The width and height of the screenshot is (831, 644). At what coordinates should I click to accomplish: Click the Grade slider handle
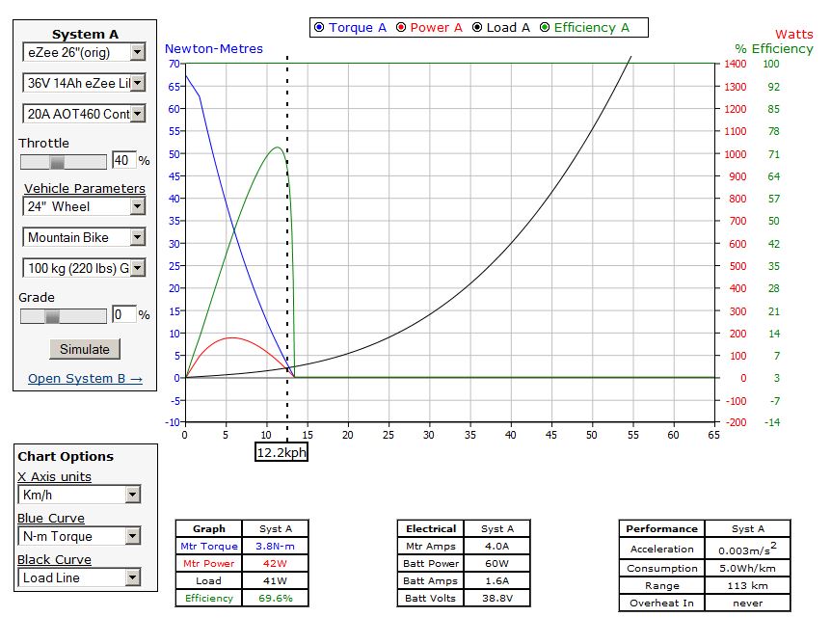pos(52,316)
